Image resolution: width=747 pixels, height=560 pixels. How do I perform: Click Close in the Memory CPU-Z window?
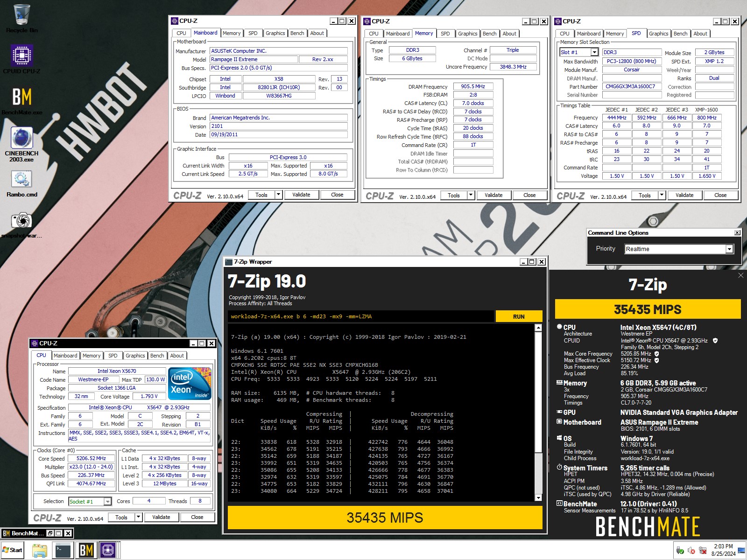tap(529, 195)
